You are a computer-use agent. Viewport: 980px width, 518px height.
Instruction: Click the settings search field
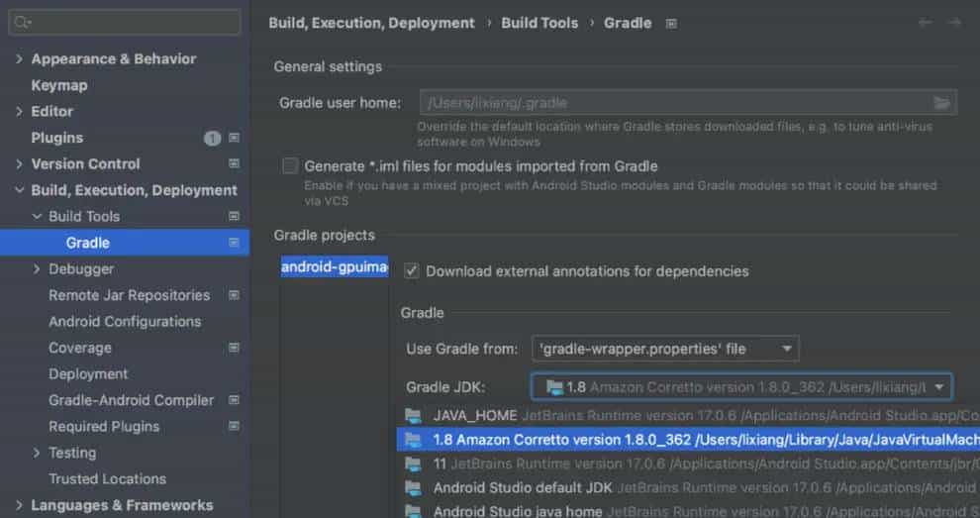125,23
